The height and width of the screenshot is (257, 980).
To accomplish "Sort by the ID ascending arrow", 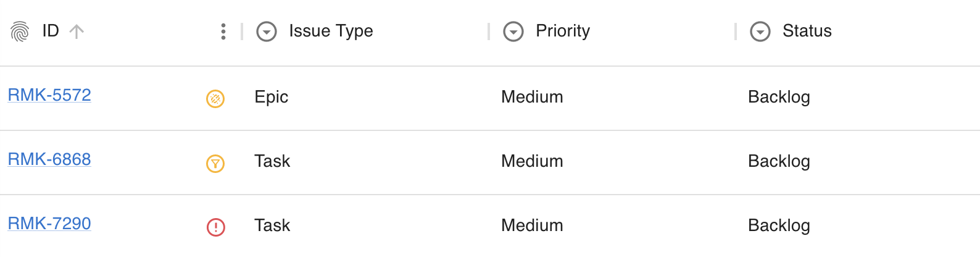I will coord(77,31).
